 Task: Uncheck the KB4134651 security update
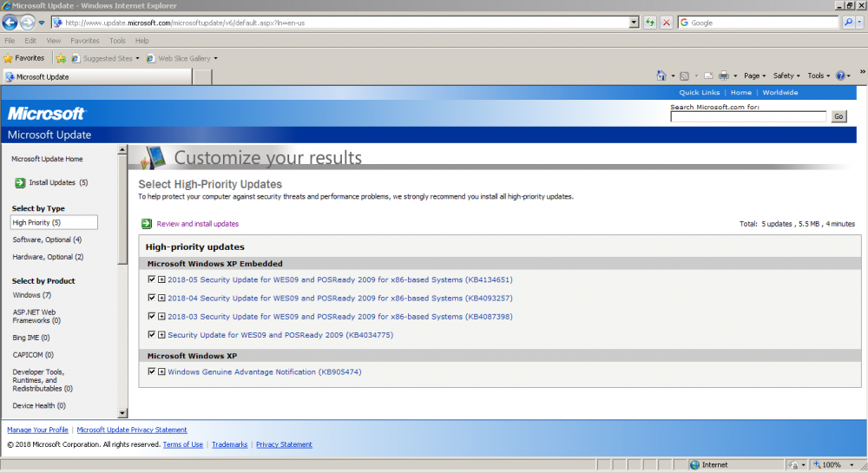coord(152,279)
